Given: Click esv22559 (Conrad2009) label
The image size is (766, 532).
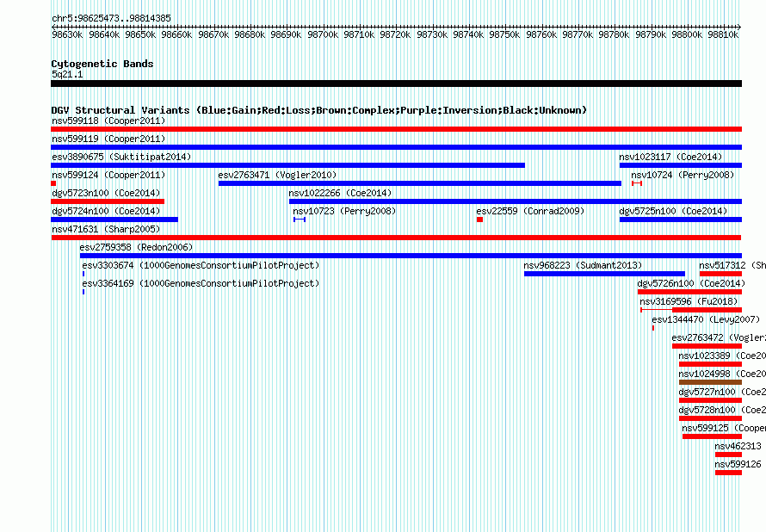Looking at the screenshot, I should pyautogui.click(x=530, y=211).
